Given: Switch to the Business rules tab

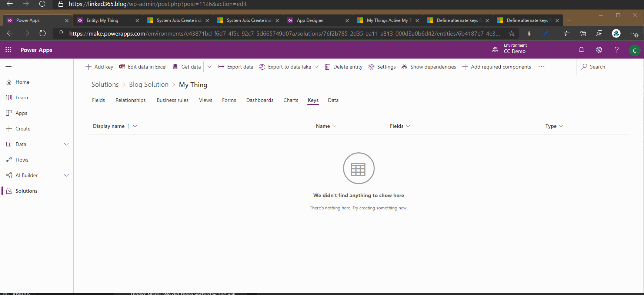Looking at the screenshot, I should pos(173,100).
